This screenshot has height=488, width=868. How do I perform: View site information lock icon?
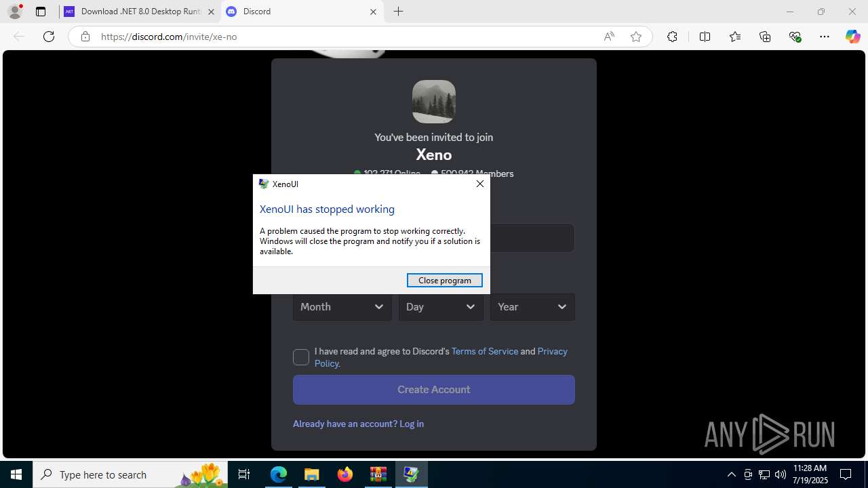coord(85,37)
